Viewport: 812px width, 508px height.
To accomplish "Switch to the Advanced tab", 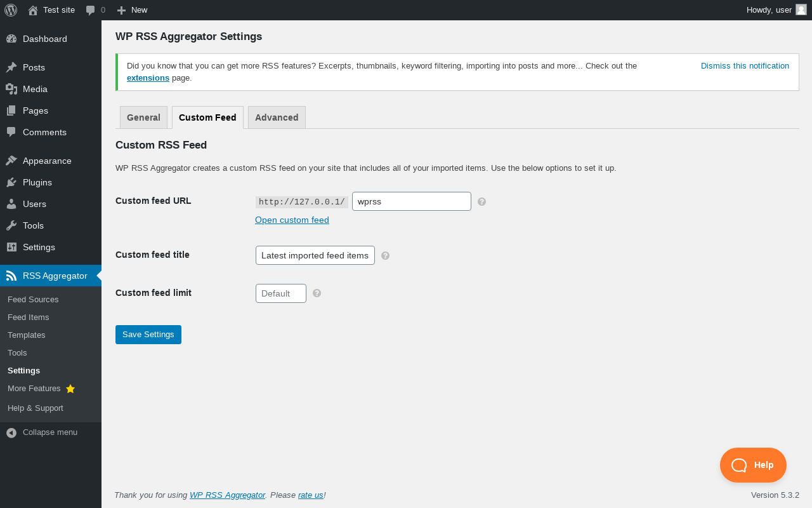I will tap(277, 117).
